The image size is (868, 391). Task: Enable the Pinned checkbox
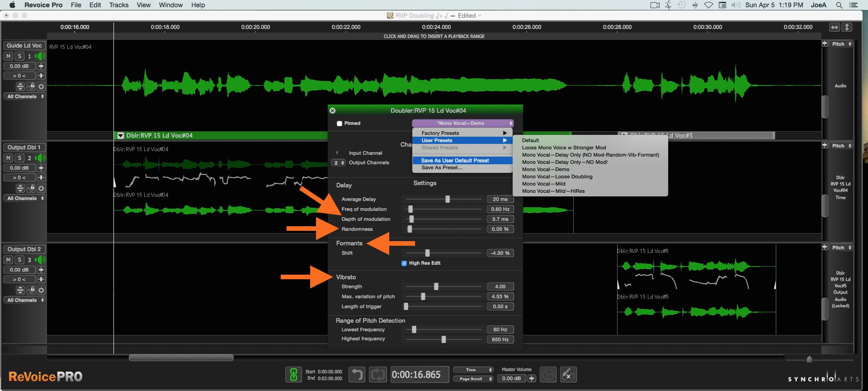[x=340, y=124]
